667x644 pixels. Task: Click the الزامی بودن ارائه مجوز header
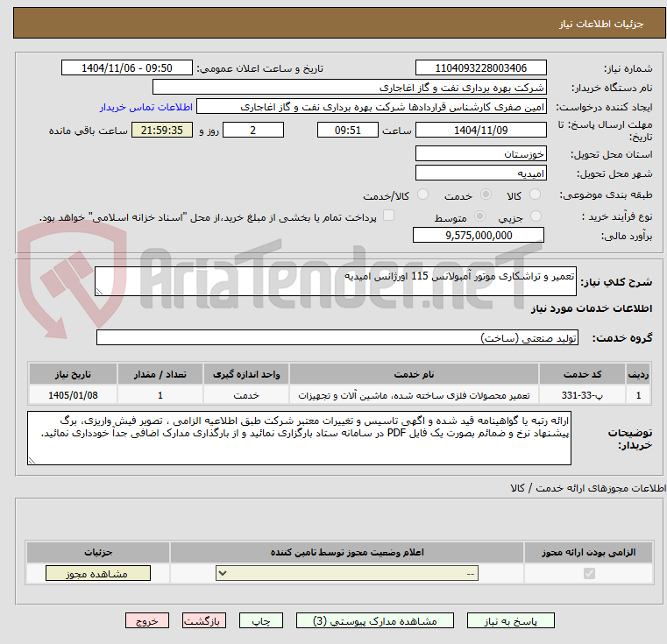589,552
